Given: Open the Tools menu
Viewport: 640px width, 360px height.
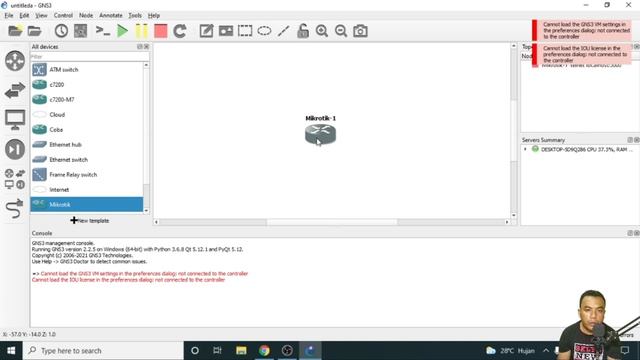Looking at the screenshot, I should click(x=135, y=16).
